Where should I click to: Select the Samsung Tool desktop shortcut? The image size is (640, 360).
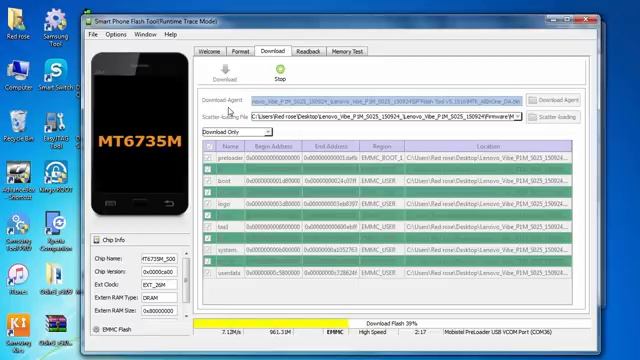coord(56,27)
